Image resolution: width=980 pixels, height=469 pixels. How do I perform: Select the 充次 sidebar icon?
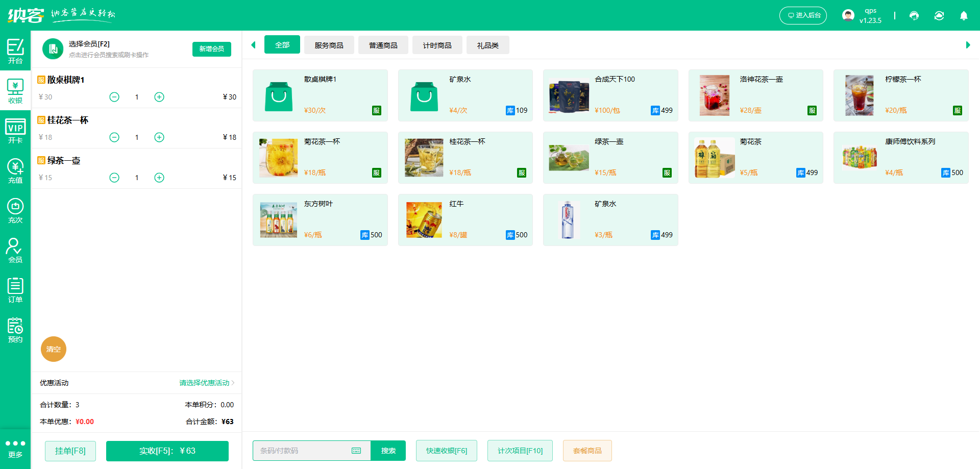pyautogui.click(x=15, y=210)
